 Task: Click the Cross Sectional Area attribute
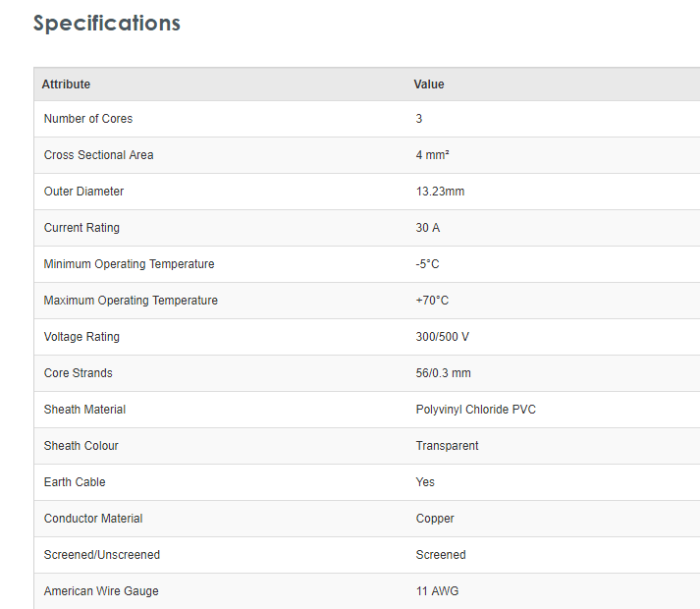(98, 155)
